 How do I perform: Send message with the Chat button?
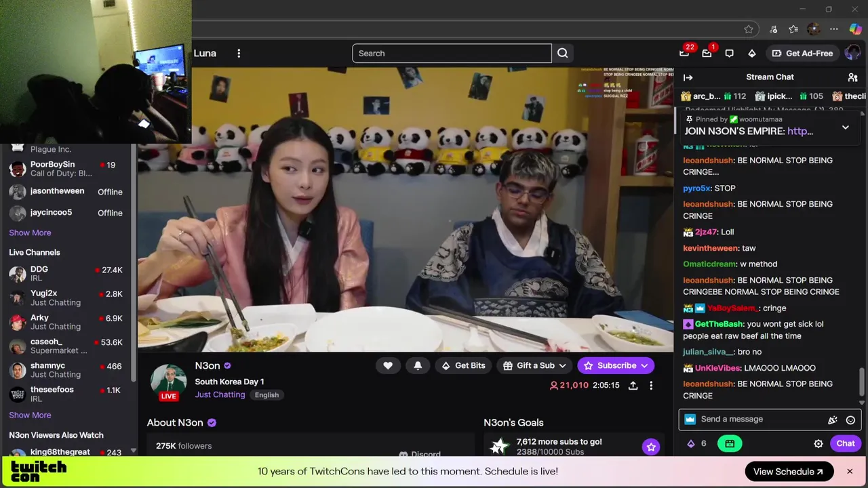click(845, 443)
